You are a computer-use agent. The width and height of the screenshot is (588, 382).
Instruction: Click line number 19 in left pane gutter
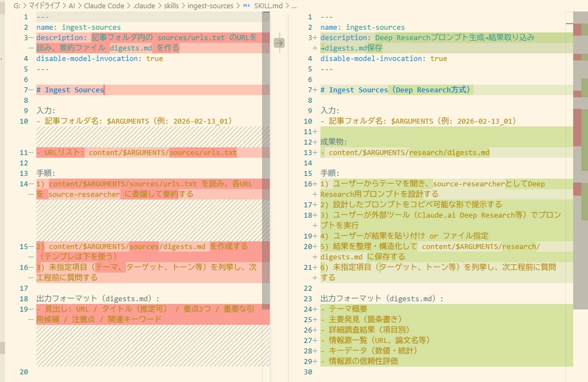[x=24, y=309]
